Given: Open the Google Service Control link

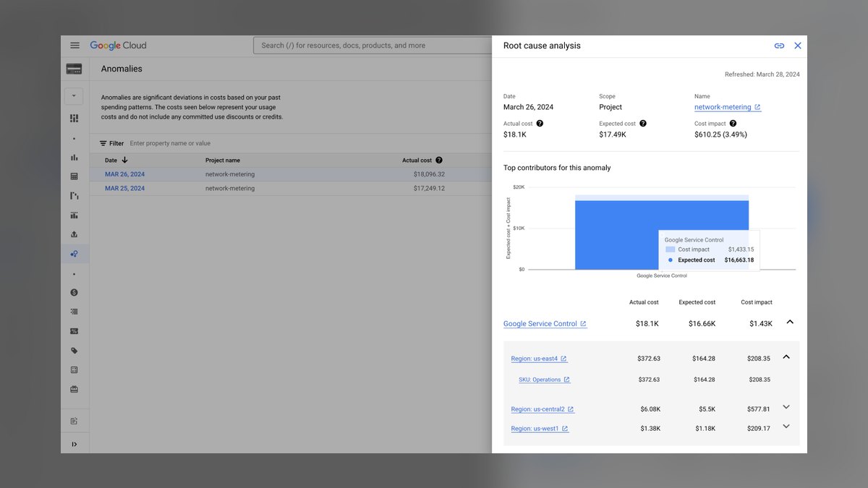Looking at the screenshot, I should (x=545, y=324).
